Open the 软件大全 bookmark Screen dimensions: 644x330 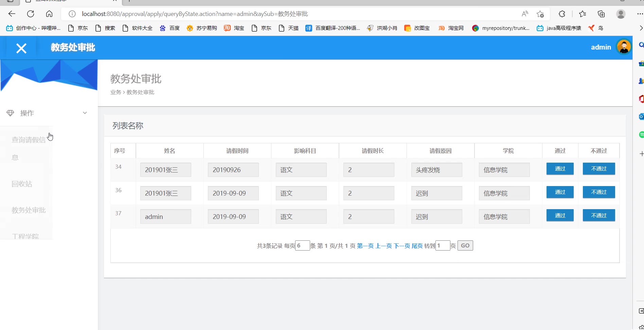[x=137, y=28]
